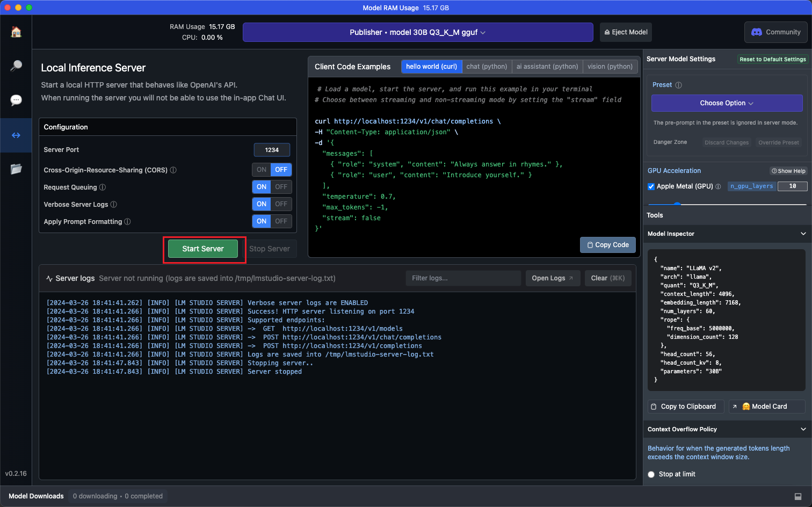Set Verbose Server Logs to ON
Viewport: 812px width, 507px height.
(x=262, y=204)
